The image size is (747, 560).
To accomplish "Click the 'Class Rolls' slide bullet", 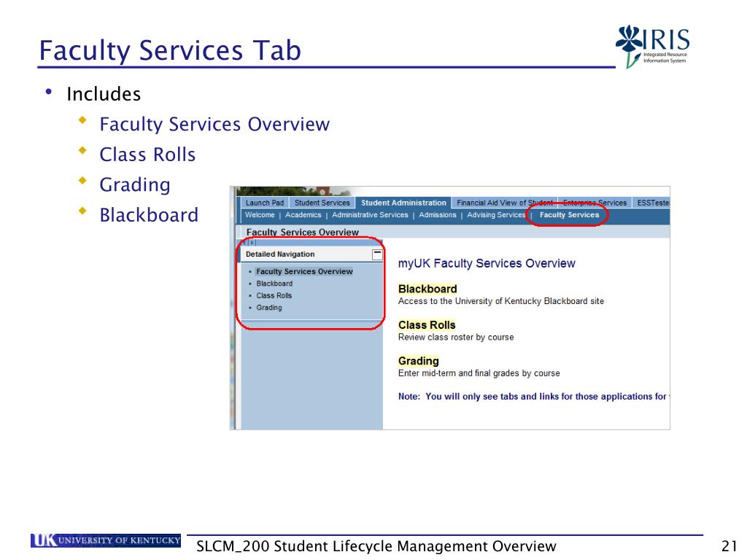I will click(x=147, y=155).
